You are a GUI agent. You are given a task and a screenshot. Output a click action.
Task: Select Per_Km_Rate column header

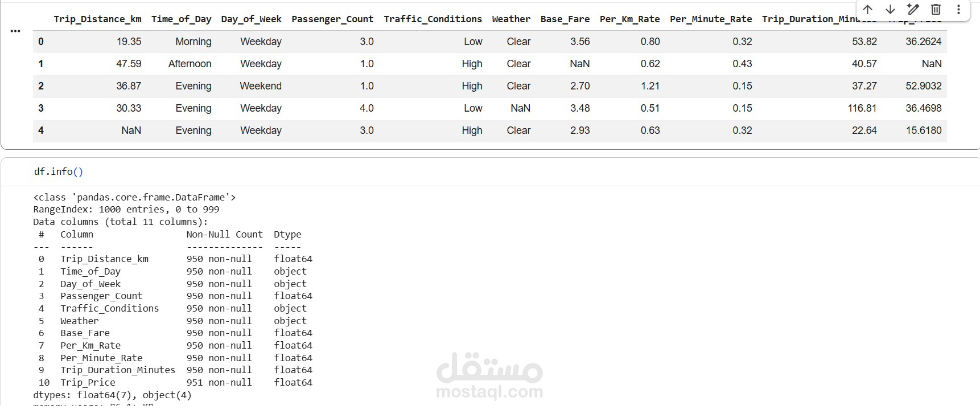pos(629,19)
